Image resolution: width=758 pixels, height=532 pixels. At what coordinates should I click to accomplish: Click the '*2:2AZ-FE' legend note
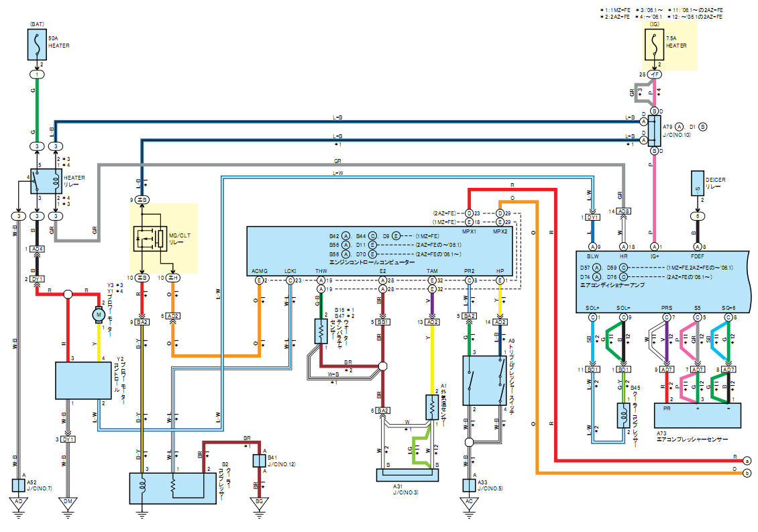(x=615, y=17)
